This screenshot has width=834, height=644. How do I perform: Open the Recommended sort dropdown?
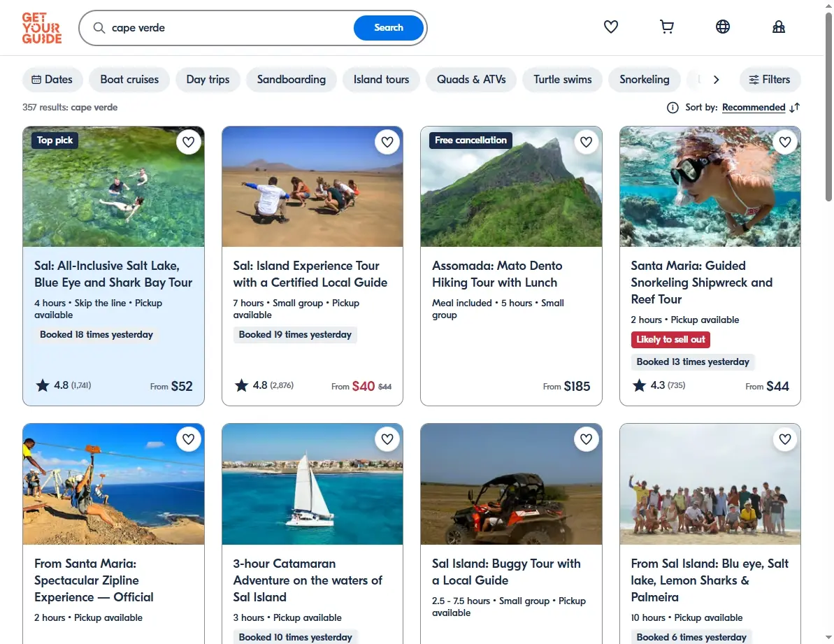753,108
